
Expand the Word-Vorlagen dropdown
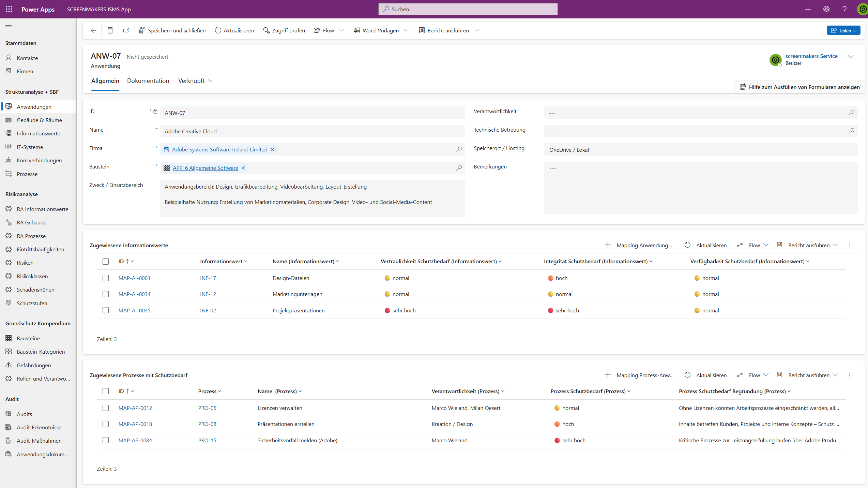click(407, 30)
